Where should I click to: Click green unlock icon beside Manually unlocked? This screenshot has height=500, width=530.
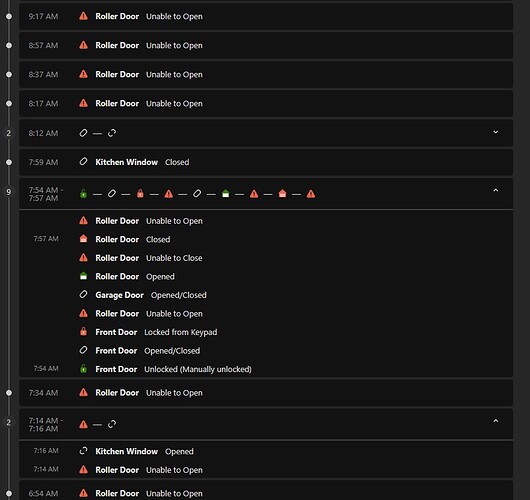tap(83, 369)
